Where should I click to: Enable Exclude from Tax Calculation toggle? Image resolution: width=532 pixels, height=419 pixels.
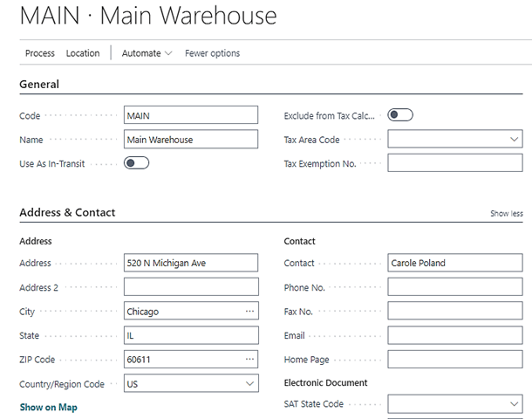pyautogui.click(x=400, y=115)
